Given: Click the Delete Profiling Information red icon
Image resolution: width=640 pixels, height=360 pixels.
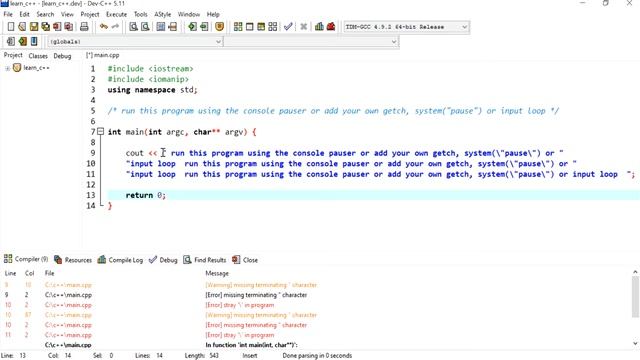Looking at the screenshot, I should pyautogui.click(x=331, y=27).
